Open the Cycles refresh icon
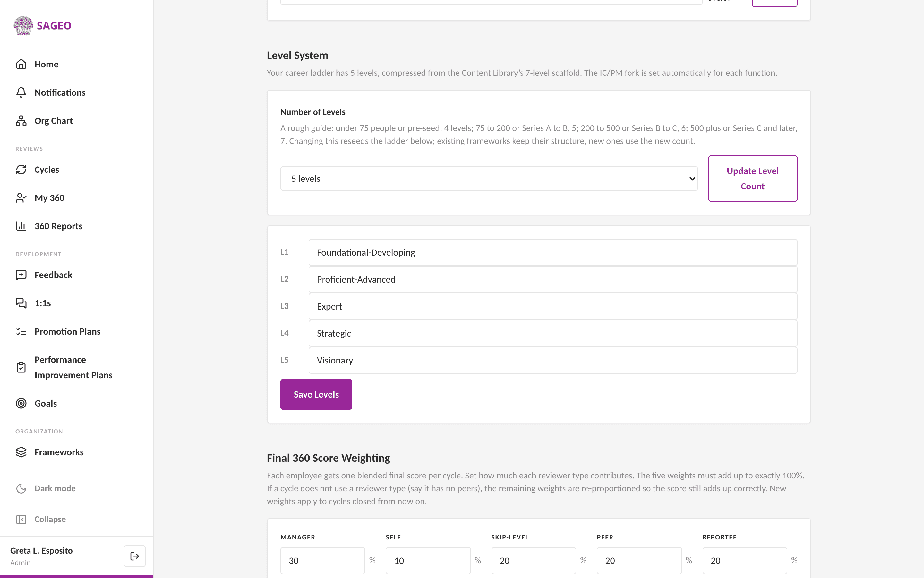The image size is (924, 578). point(21,169)
